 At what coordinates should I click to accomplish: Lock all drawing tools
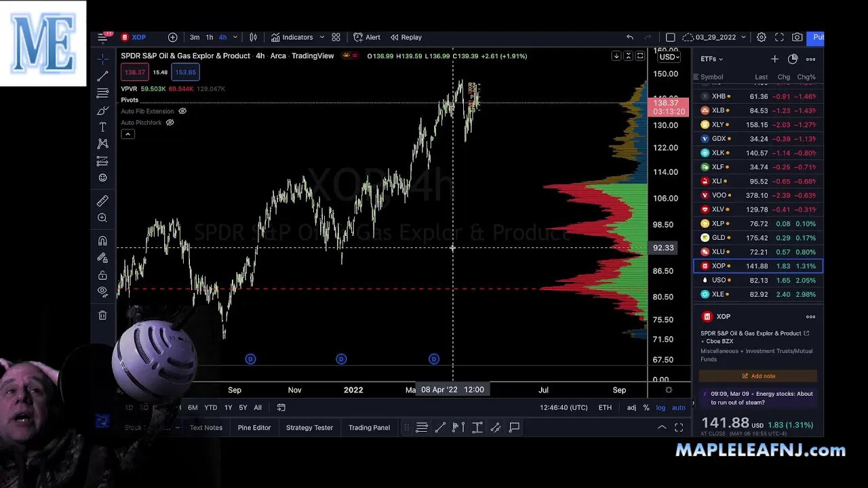(x=102, y=274)
